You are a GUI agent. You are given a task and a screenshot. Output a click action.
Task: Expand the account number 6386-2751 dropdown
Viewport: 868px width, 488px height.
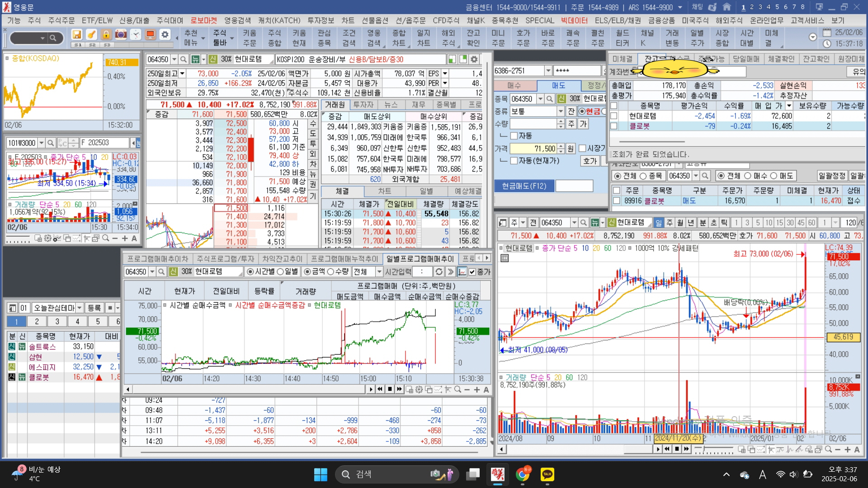548,70
